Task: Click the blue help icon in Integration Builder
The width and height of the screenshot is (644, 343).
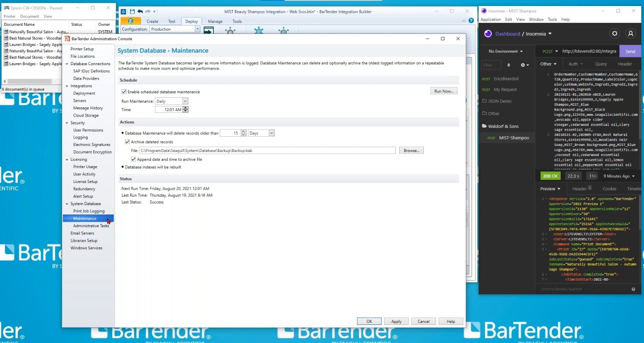Action: [x=471, y=21]
